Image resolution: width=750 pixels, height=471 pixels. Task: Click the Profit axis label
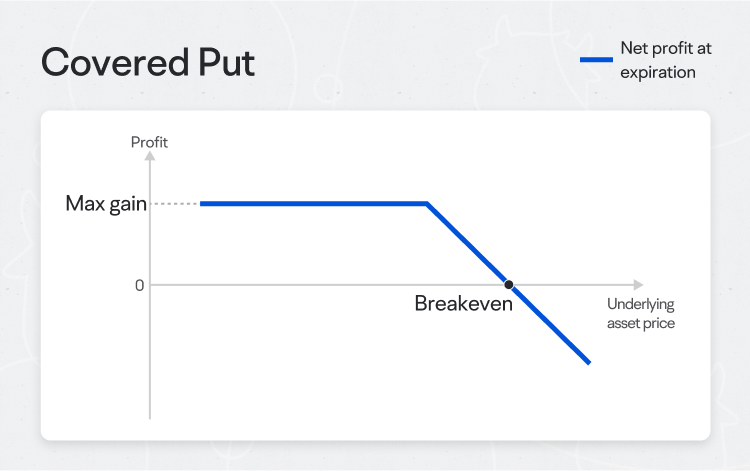(149, 142)
